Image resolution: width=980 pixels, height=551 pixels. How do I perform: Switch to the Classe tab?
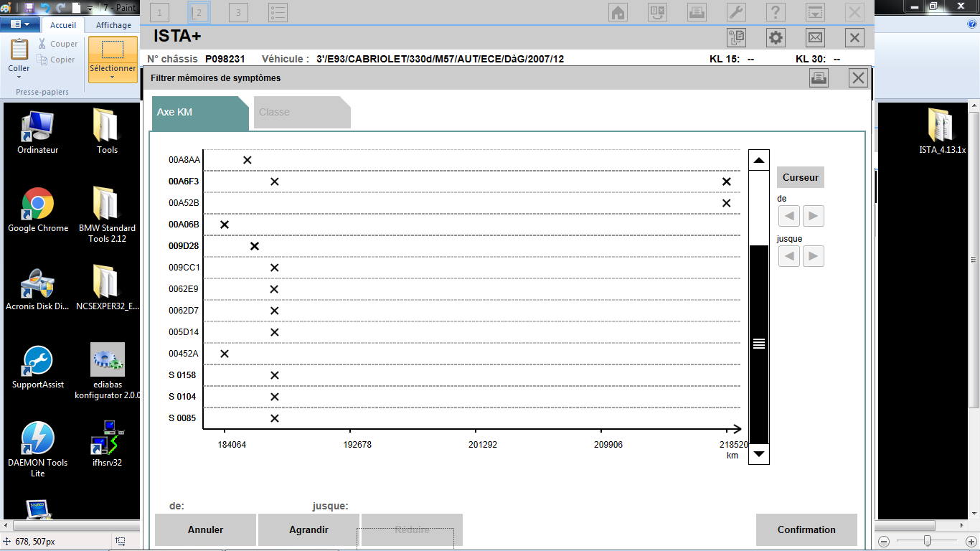pos(302,113)
